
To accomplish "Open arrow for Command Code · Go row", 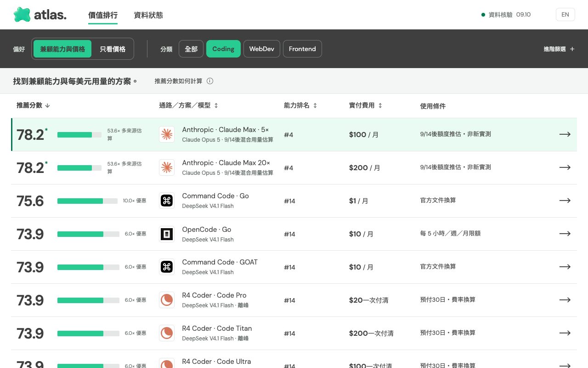I will [x=565, y=201].
